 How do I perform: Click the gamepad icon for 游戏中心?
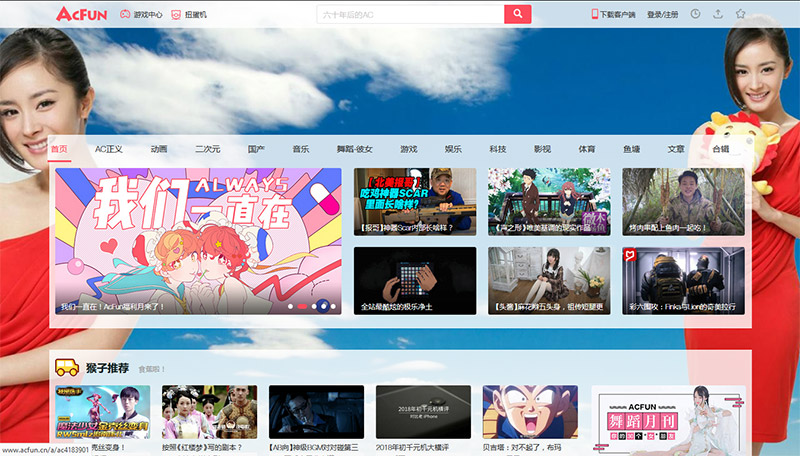[125, 14]
